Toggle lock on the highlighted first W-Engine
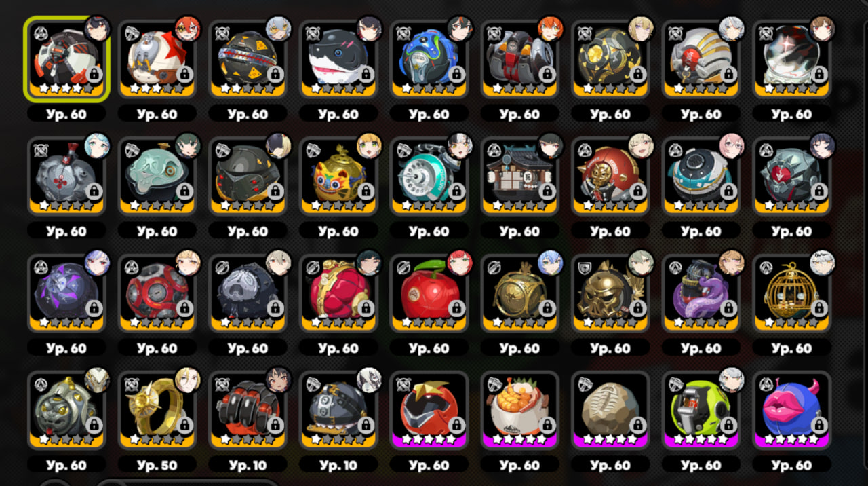This screenshot has width=868, height=486. 94,74
